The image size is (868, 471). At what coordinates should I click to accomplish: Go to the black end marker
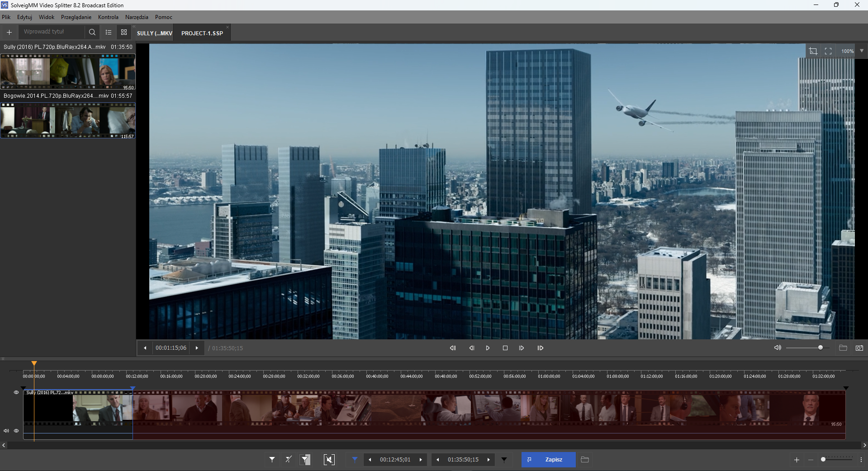point(504,460)
